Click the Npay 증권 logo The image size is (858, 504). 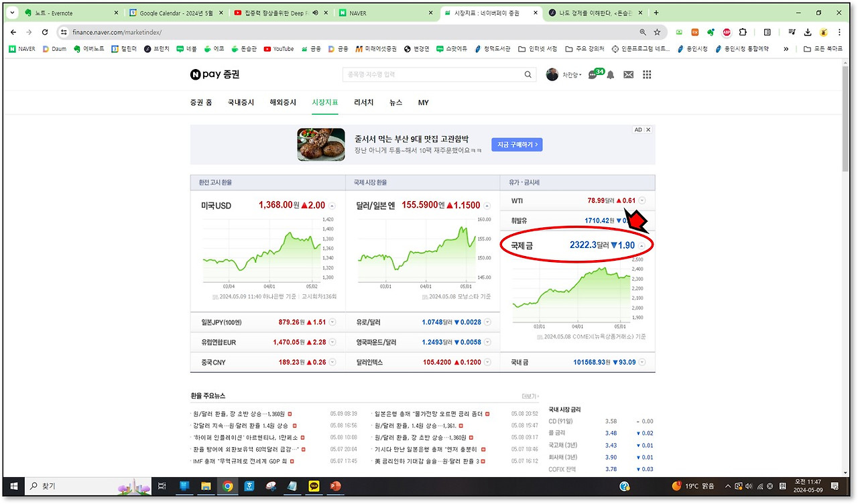click(x=214, y=75)
